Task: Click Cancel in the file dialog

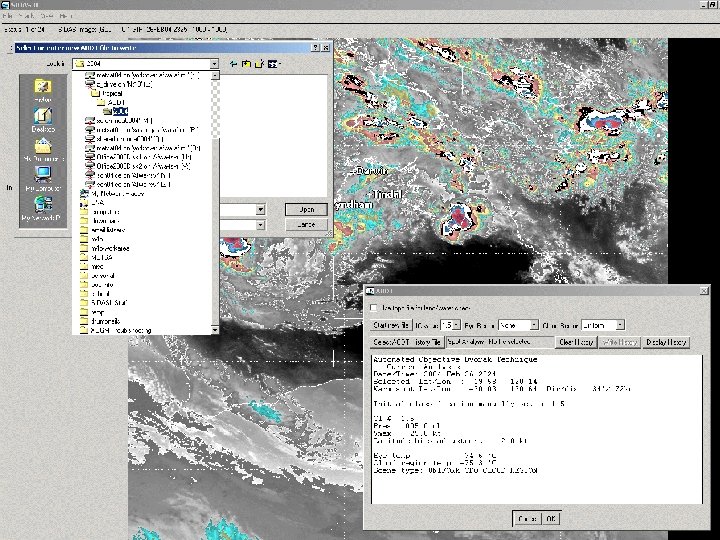Action: (306, 225)
